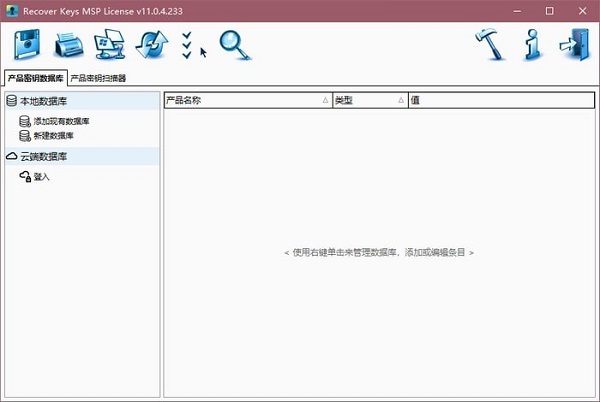Screen dimensions: 600x402
Task: Sort by 产品名称 column header
Action: pos(248,100)
